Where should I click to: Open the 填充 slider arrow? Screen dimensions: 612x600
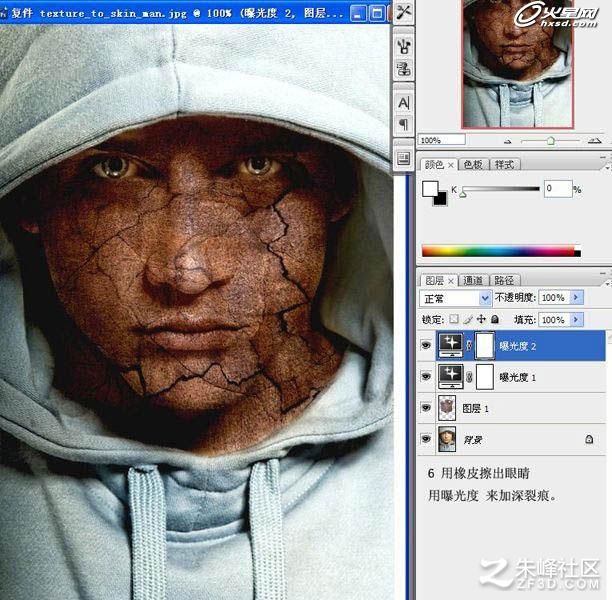pyautogui.click(x=576, y=320)
